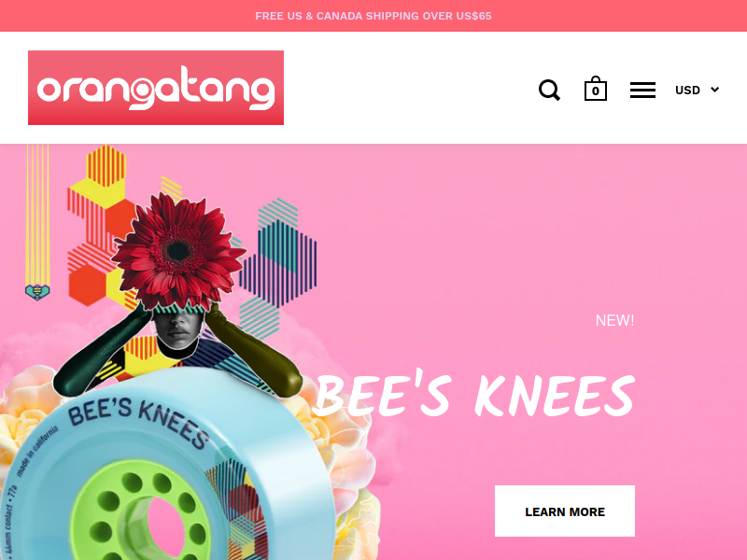The height and width of the screenshot is (560, 747).
Task: Click the 'made in california' wheel text
Action: [37, 451]
